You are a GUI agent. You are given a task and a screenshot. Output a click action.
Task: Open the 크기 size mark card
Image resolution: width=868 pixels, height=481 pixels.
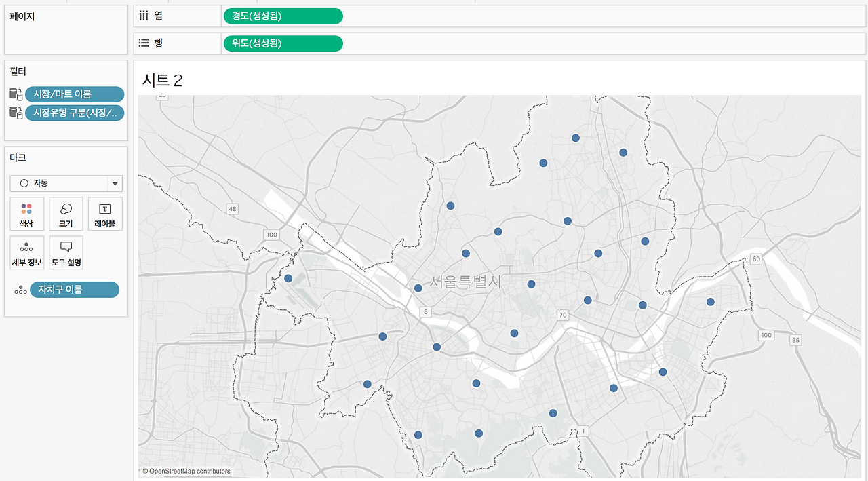66,214
